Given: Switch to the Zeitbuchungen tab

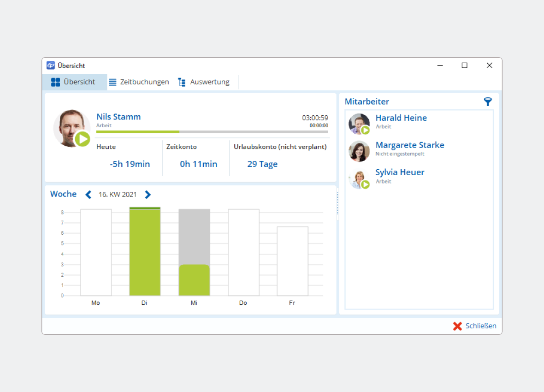Looking at the screenshot, I should [x=139, y=82].
